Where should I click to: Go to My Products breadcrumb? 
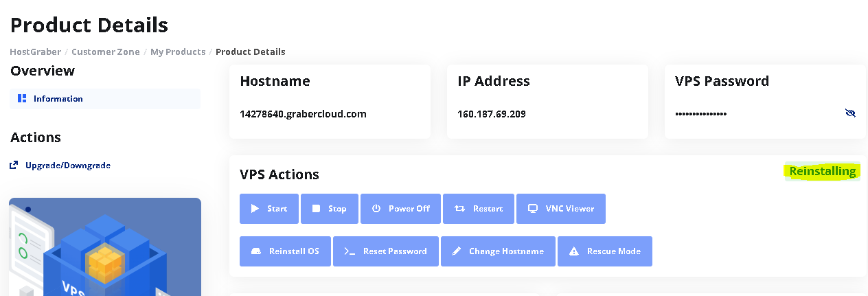pyautogui.click(x=178, y=52)
